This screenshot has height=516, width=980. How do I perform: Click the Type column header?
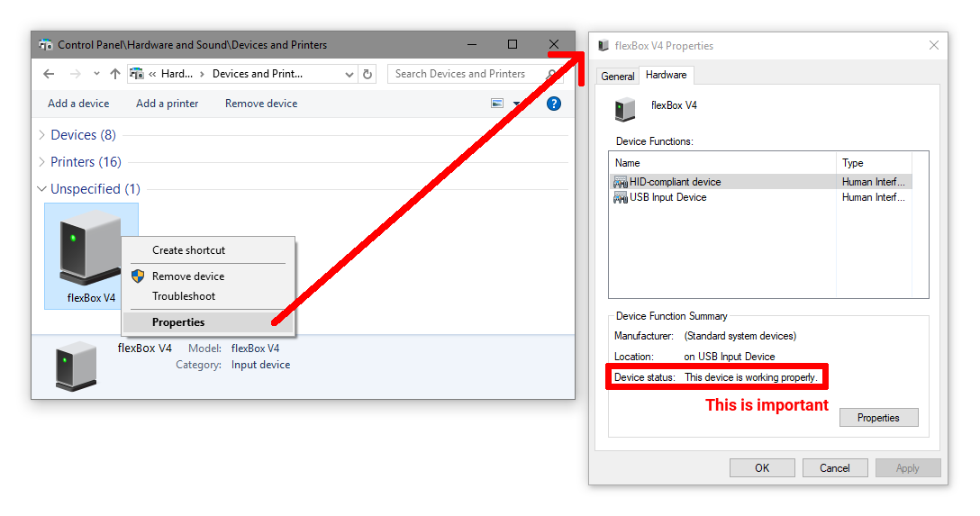(x=874, y=163)
